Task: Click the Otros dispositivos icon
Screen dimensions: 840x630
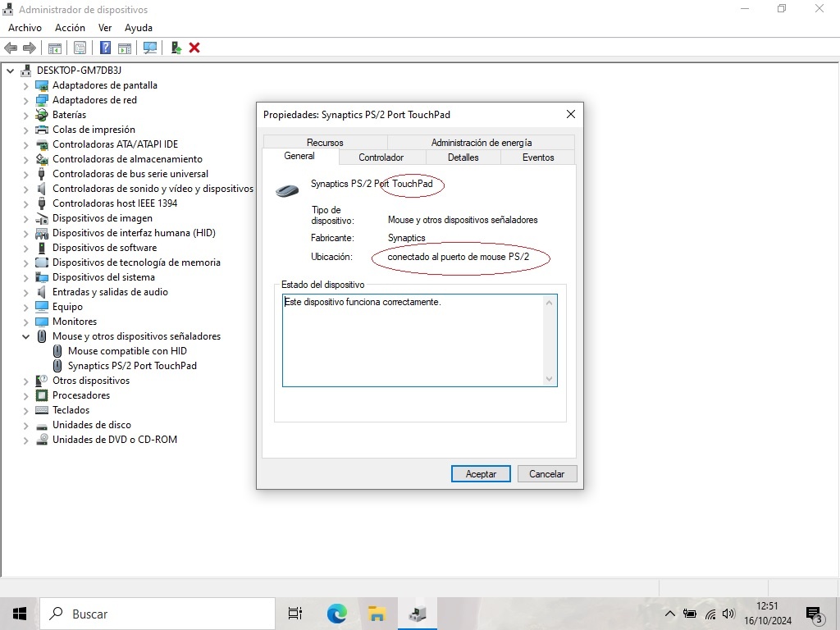Action: (x=42, y=381)
